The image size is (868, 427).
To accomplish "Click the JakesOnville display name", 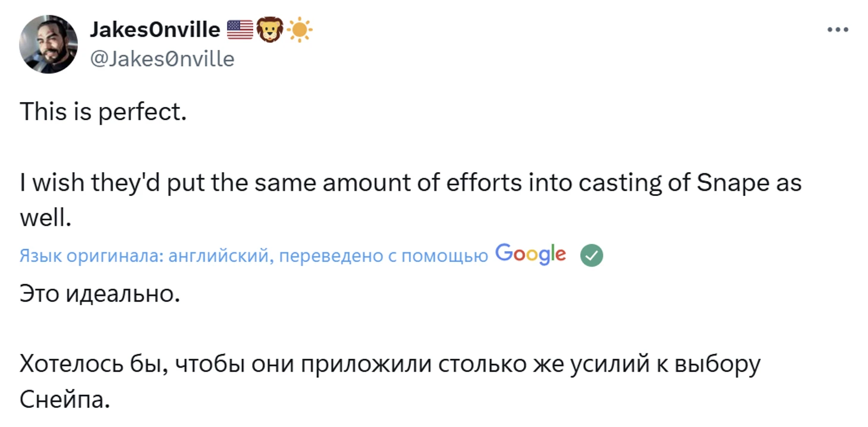I will point(155,29).
